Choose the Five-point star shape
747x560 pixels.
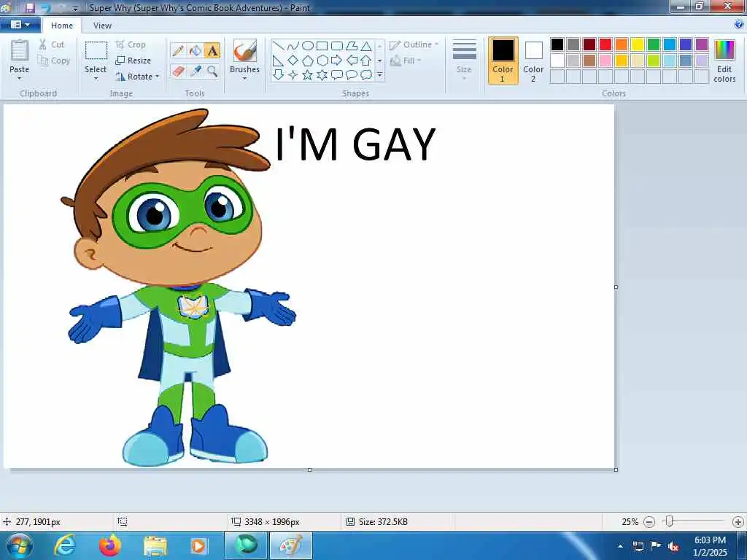(x=308, y=75)
